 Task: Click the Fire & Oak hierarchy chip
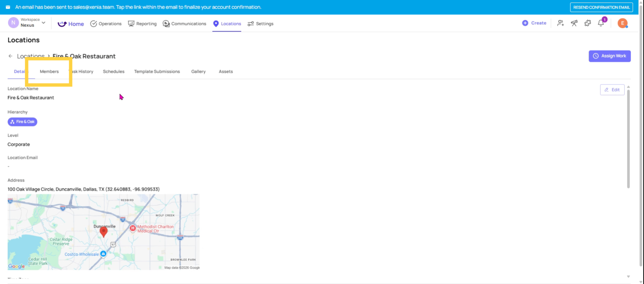pyautogui.click(x=22, y=122)
